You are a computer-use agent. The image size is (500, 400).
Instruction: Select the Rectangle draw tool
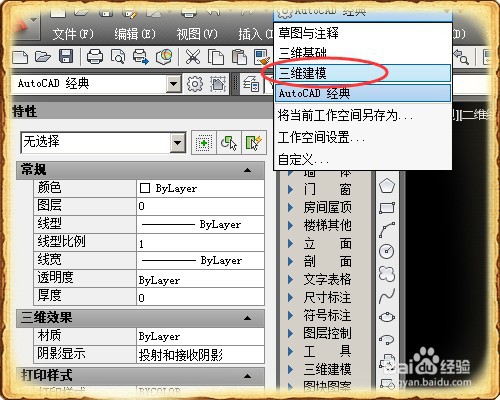click(387, 208)
